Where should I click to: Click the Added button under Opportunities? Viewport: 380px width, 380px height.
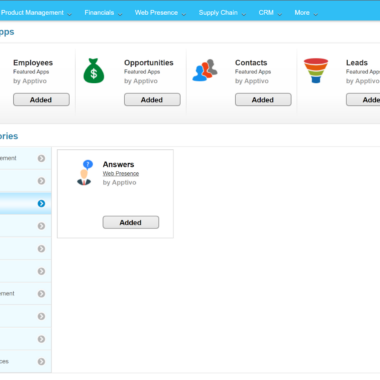click(x=152, y=100)
